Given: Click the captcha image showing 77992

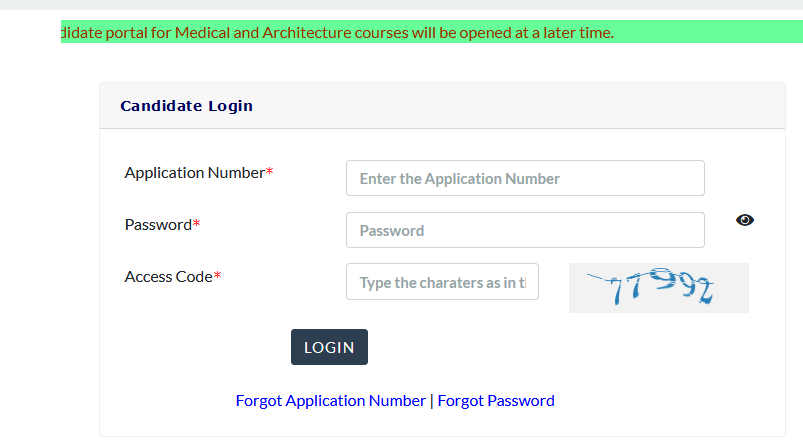Looking at the screenshot, I should [x=659, y=288].
